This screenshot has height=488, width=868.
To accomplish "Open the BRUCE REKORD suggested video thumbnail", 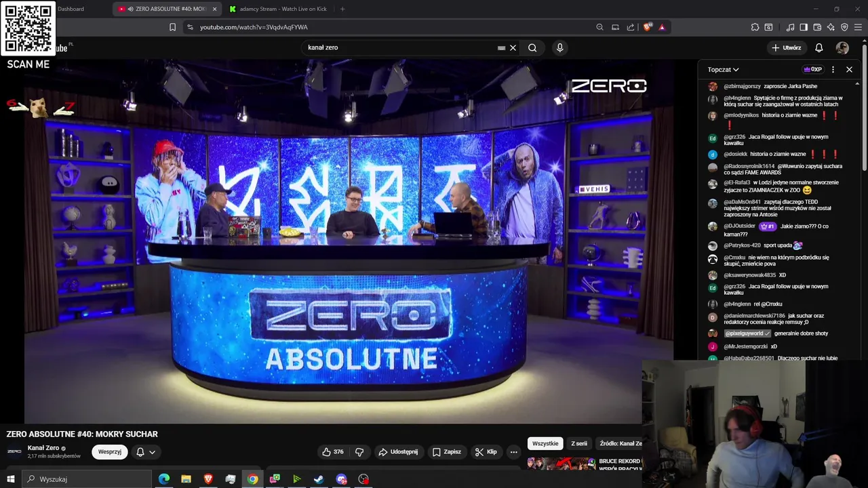I will pos(561,465).
